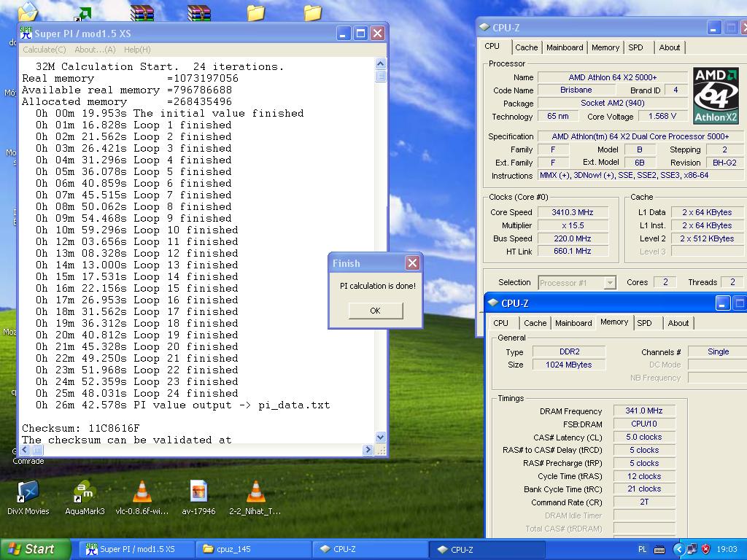Open the Start menu

35,549
